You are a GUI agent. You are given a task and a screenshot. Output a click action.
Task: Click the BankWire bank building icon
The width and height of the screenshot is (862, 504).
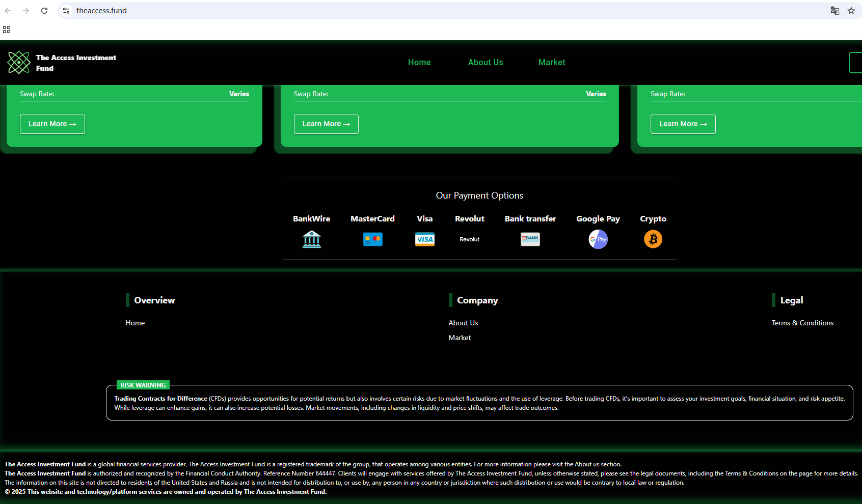point(311,239)
